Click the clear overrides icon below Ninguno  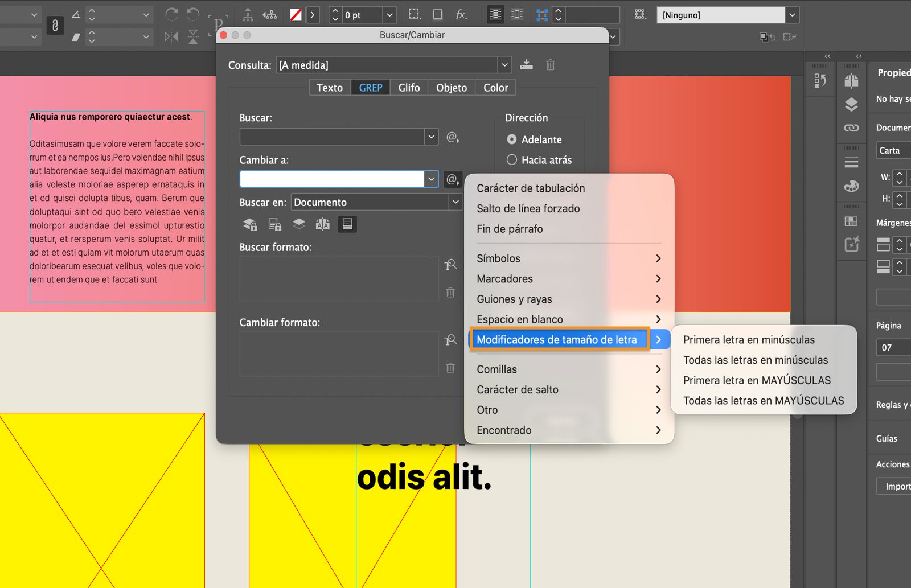click(x=790, y=37)
